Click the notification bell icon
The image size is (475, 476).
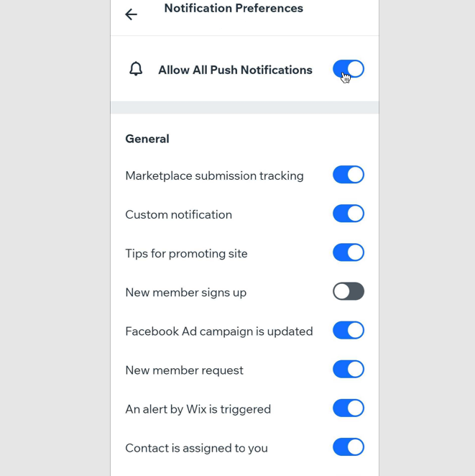tap(136, 69)
